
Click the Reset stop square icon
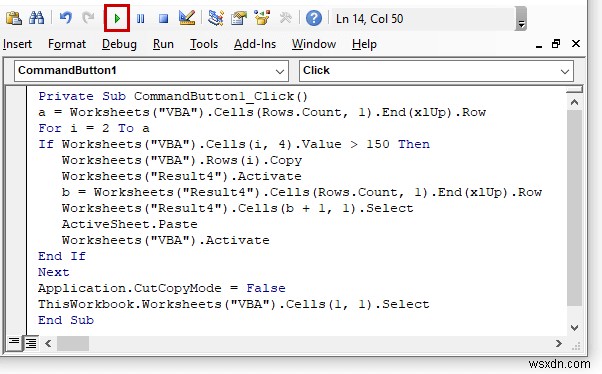164,18
